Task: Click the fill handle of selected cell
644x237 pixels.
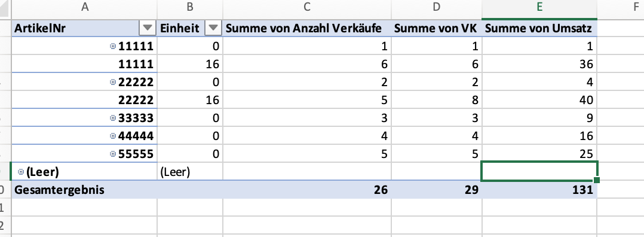Action: pos(597,180)
